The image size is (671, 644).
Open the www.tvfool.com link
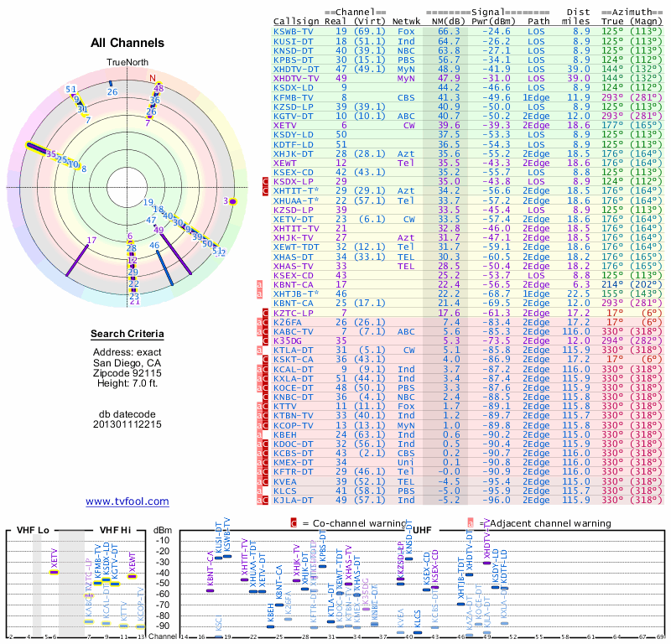127,501
